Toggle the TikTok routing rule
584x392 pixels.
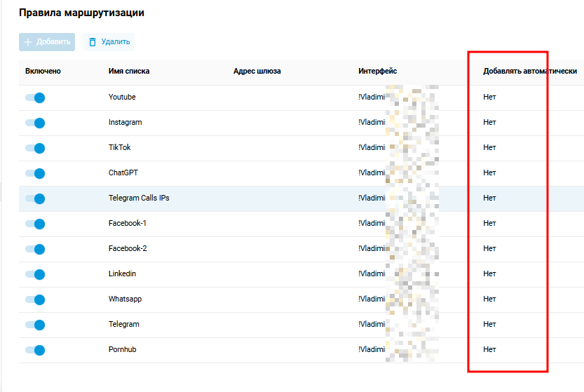[35, 148]
